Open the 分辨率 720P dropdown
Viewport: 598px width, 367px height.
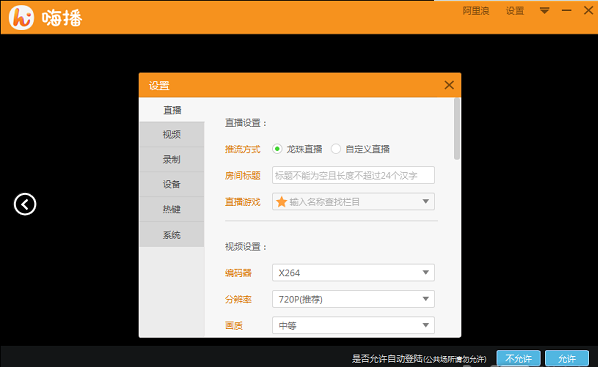pos(353,299)
